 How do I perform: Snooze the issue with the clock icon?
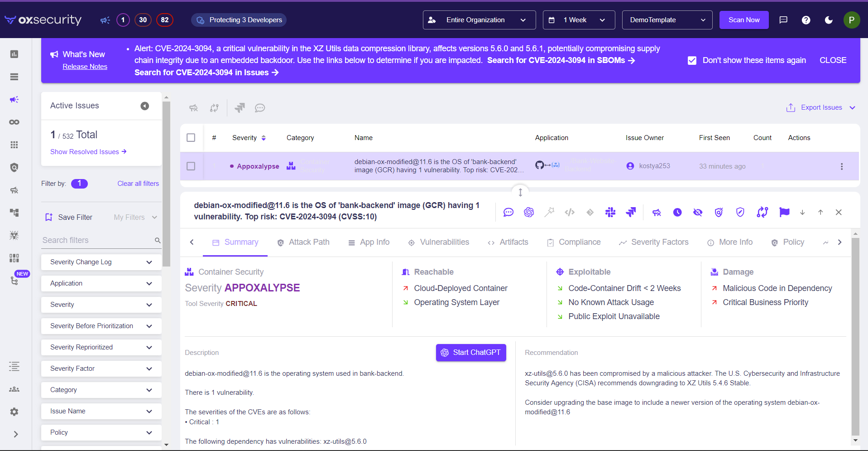[677, 212]
